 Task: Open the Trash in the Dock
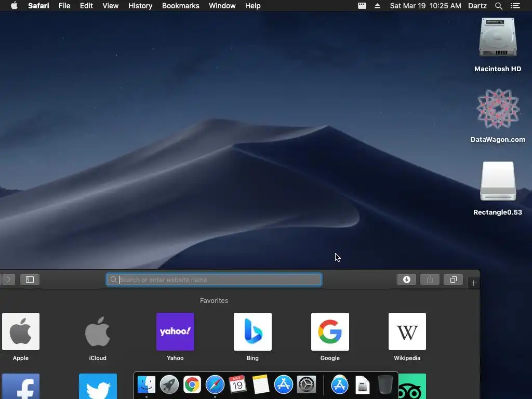coord(385,384)
